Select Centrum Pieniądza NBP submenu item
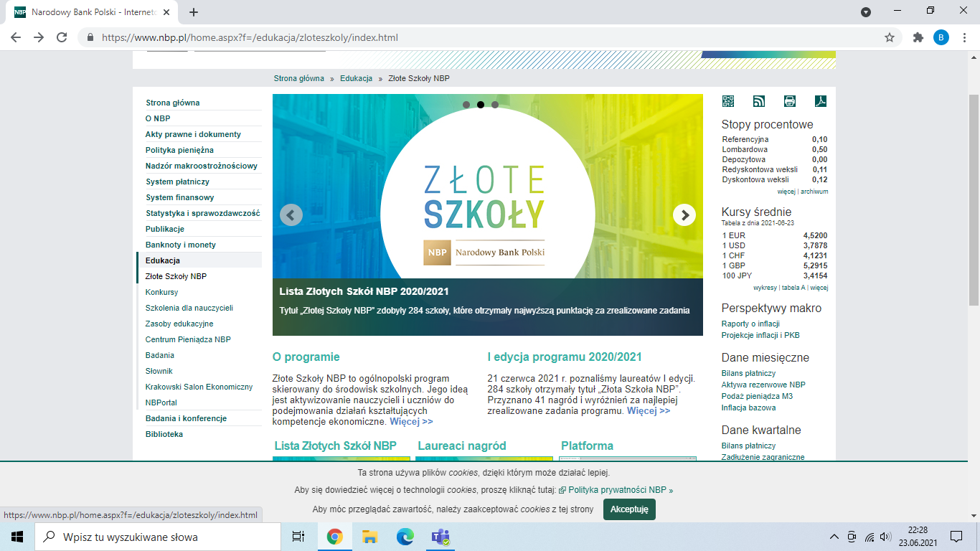The image size is (980, 551). tap(188, 339)
